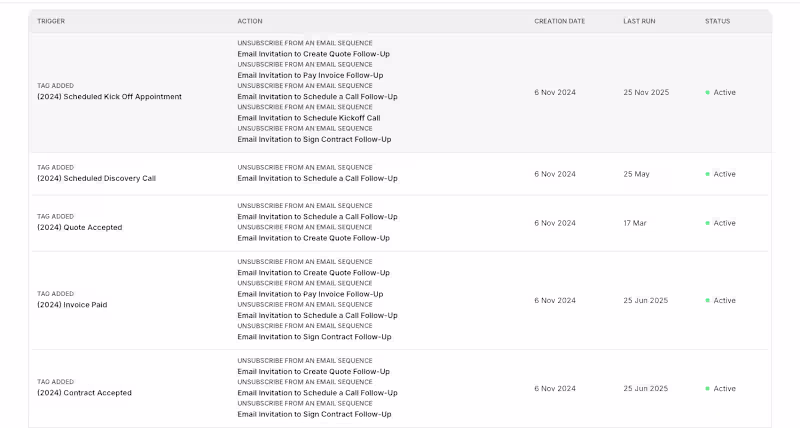Click Active status in the Quote Accepted row
The height and width of the screenshot is (428, 800).
point(724,223)
